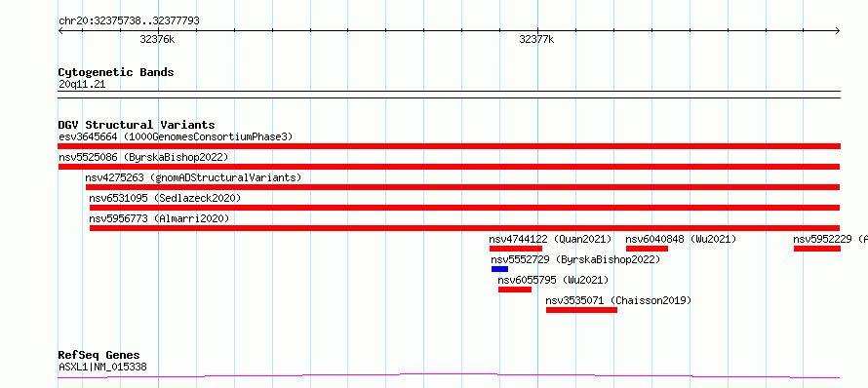Click the nsv4744122 (Quan2021) label
Image resolution: width=868 pixels, height=388 pixels.
550,239
